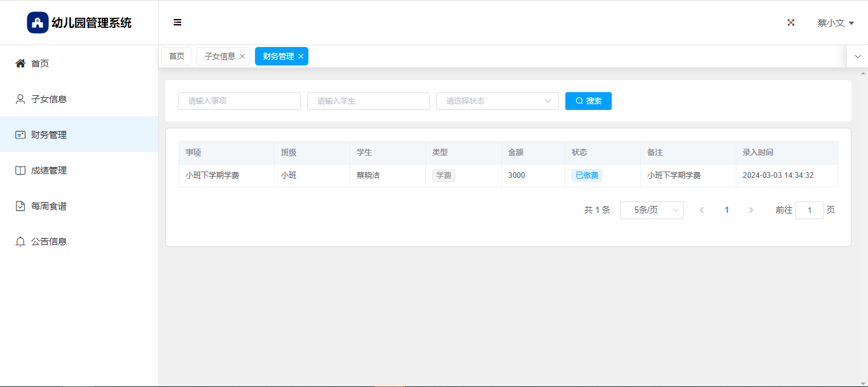The width and height of the screenshot is (868, 387).
Task: Expand the tab bar options chevron
Action: (857, 57)
